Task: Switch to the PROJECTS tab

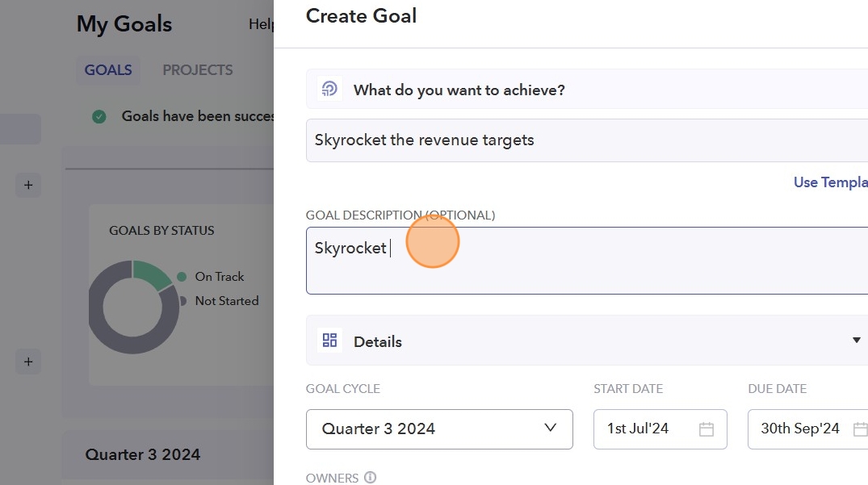Action: 198,70
